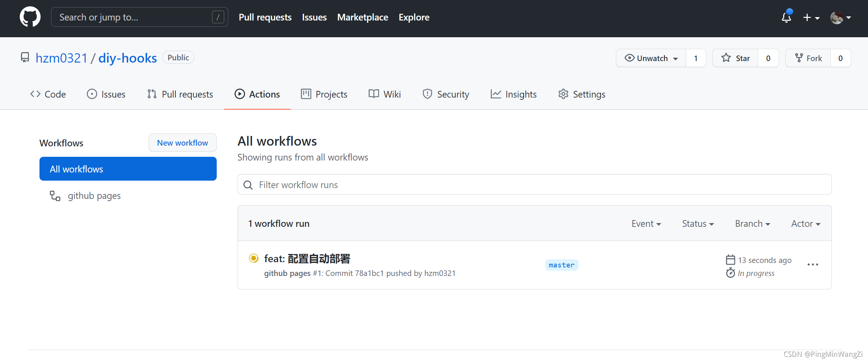The height and width of the screenshot is (362, 868).
Task: Click the filter search magnifier icon
Action: [x=248, y=185]
